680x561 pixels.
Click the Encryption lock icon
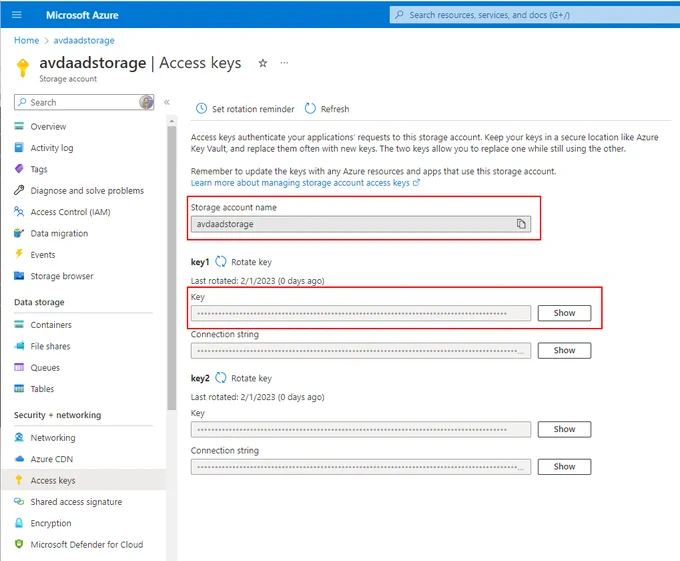19,522
